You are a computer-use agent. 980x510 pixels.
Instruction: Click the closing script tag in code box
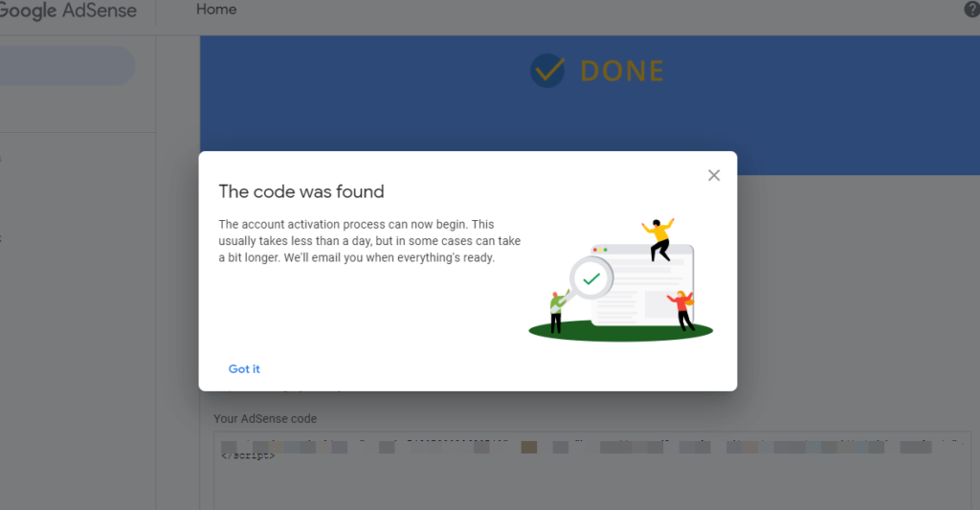coord(248,455)
